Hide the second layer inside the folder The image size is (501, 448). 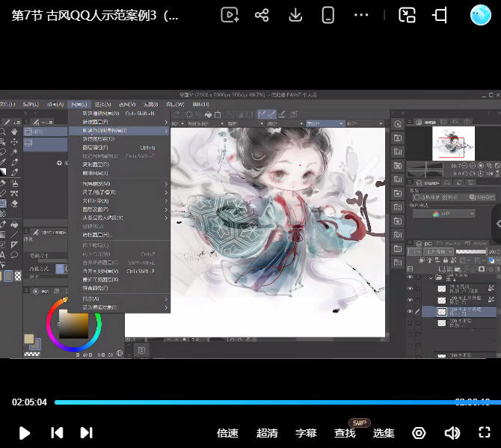[x=410, y=301]
